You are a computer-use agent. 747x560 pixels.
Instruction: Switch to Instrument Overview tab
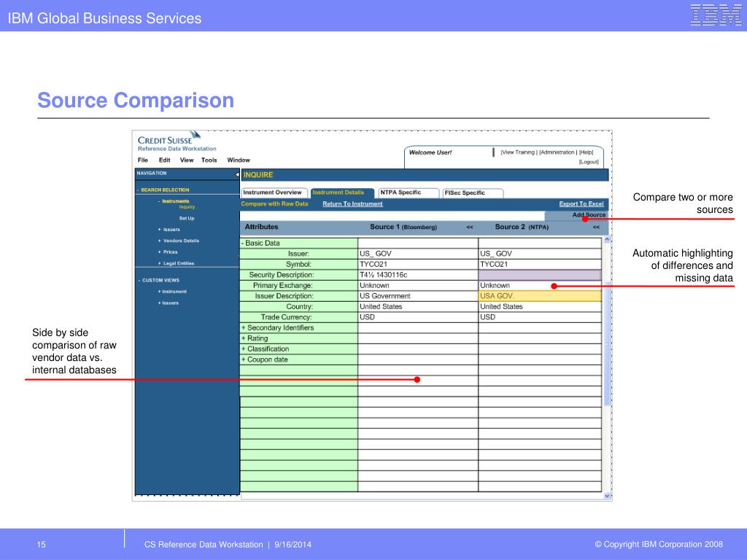274,192
